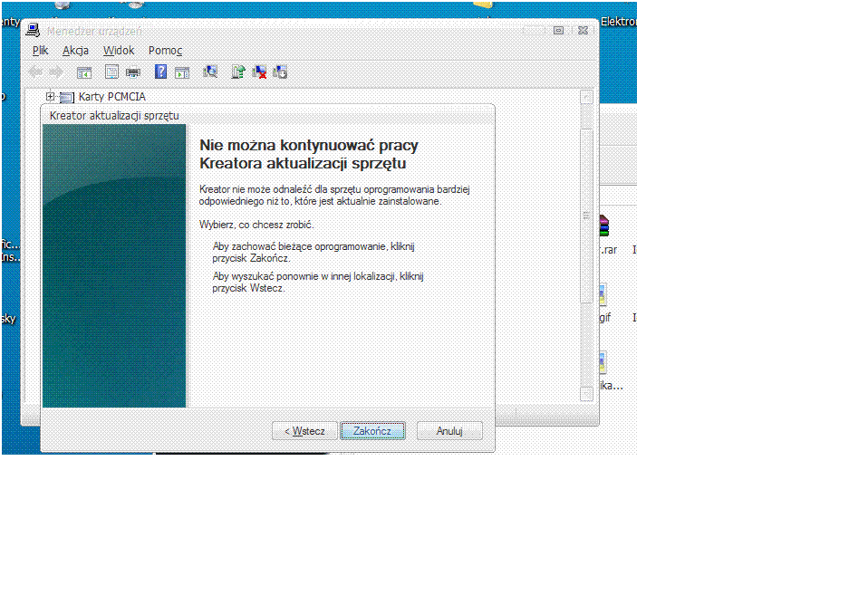The height and width of the screenshot is (614, 868).
Task: Open Help with the blue question mark icon
Action: tap(160, 72)
